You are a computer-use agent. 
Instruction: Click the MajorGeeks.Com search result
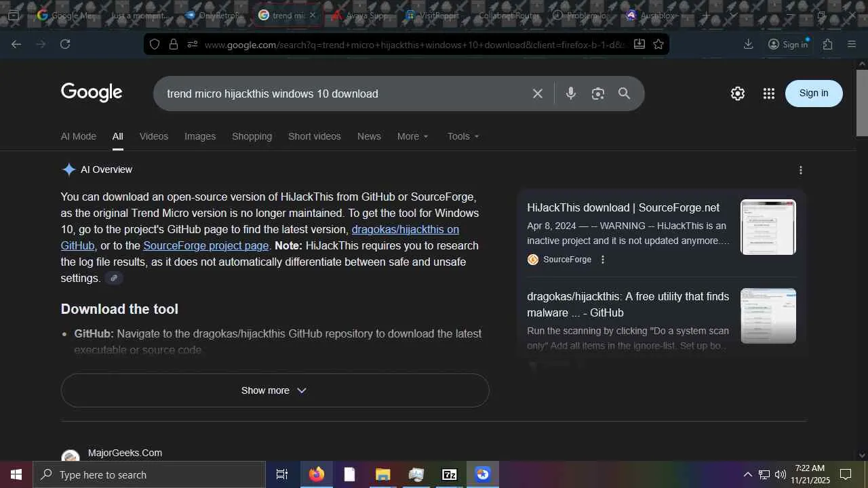[125, 453]
